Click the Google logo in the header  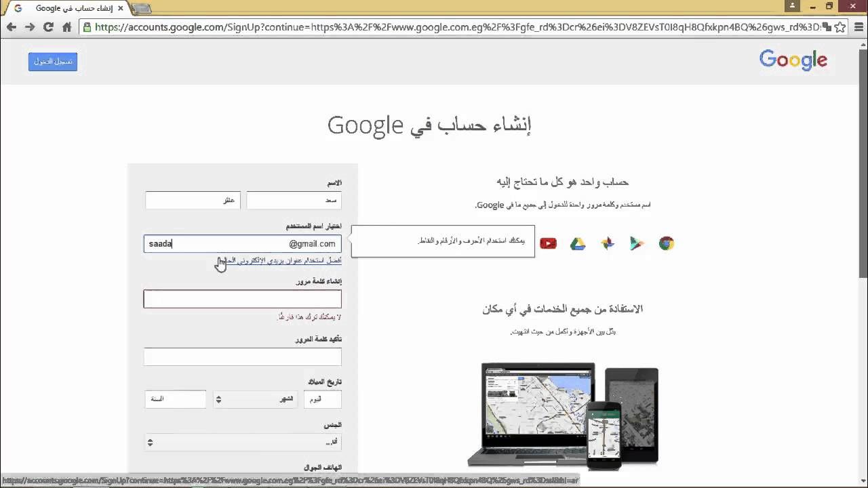[x=793, y=60]
